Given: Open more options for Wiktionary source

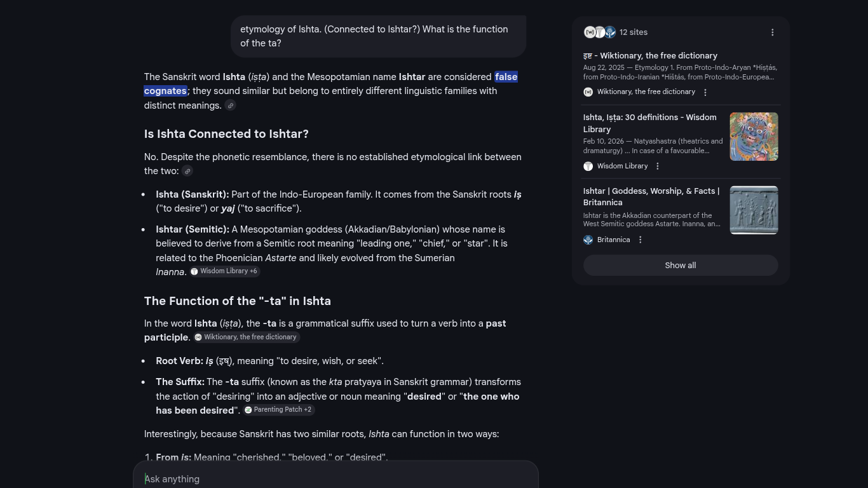Looking at the screenshot, I should [x=705, y=92].
